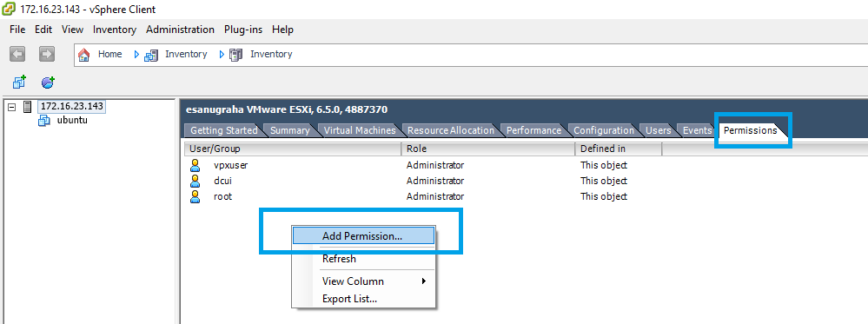Switch to the Users tab

[658, 130]
